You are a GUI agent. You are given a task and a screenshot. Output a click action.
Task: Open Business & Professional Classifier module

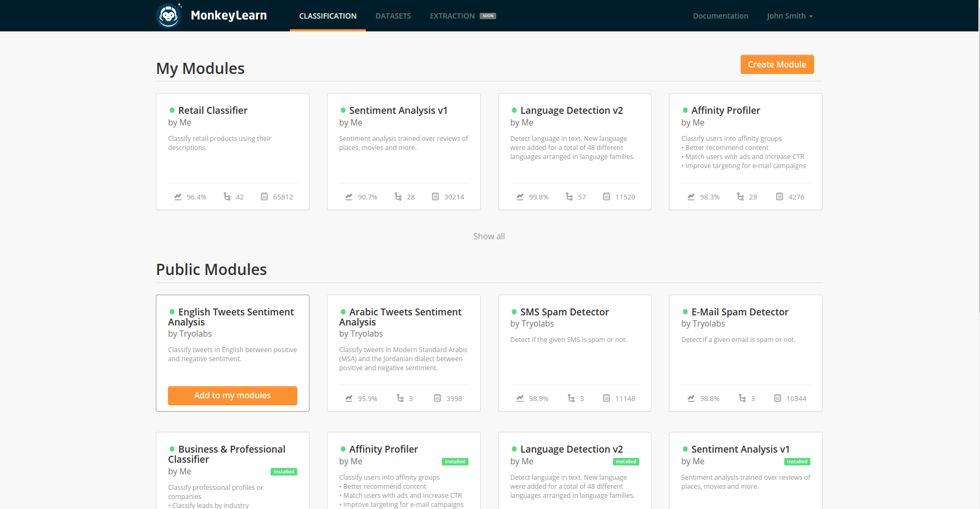click(x=227, y=454)
